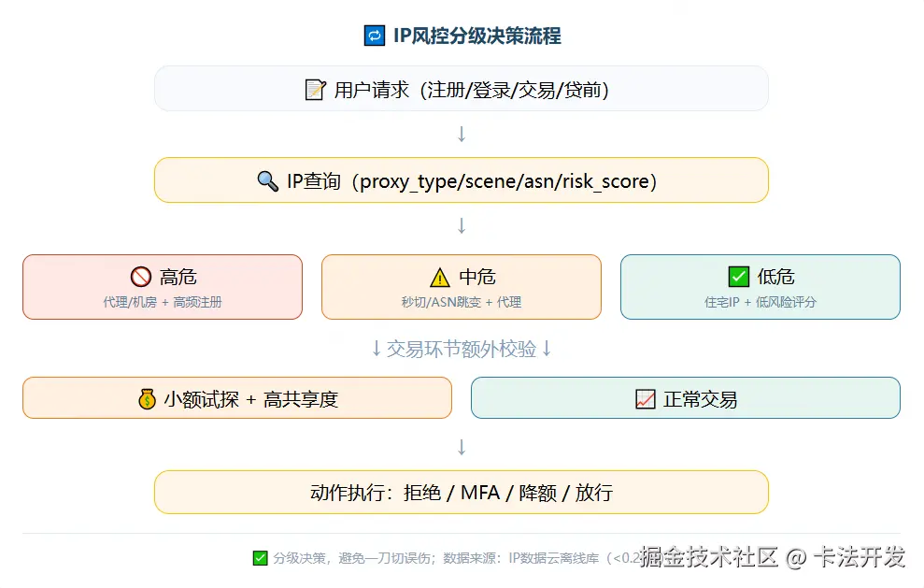The width and height of the screenshot is (924, 588).
Task: Click the arrow below the 用户请求 box
Action: (461, 134)
